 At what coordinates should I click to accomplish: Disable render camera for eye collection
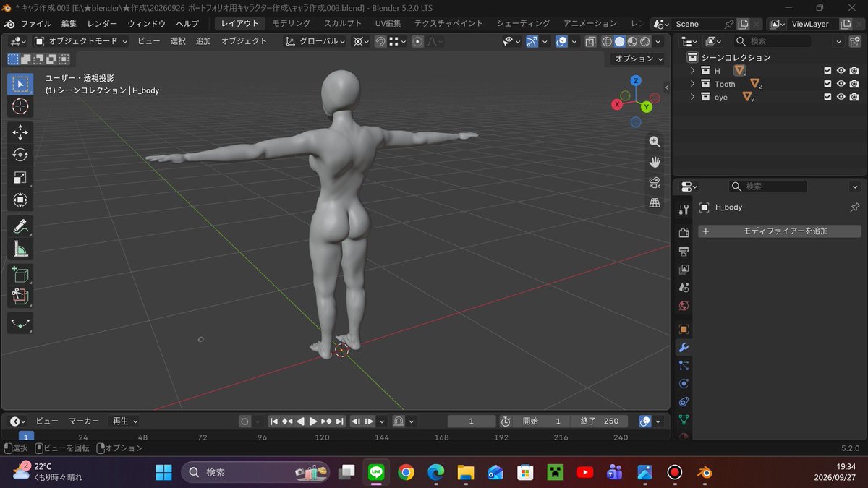[854, 97]
